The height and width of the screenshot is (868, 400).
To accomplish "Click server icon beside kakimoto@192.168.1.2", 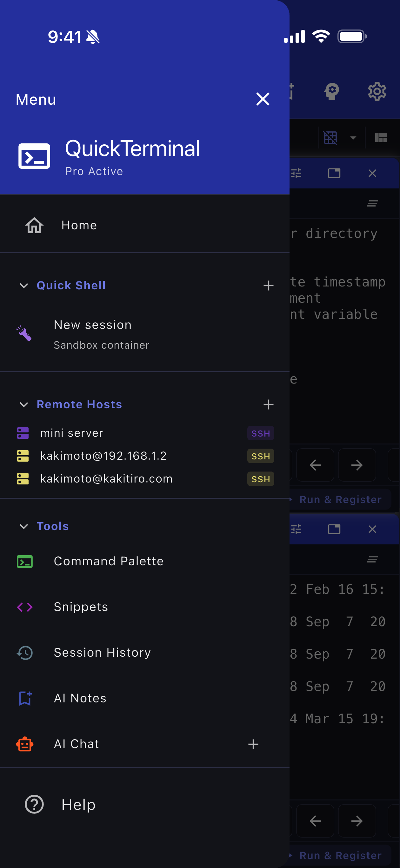I will 23,456.
